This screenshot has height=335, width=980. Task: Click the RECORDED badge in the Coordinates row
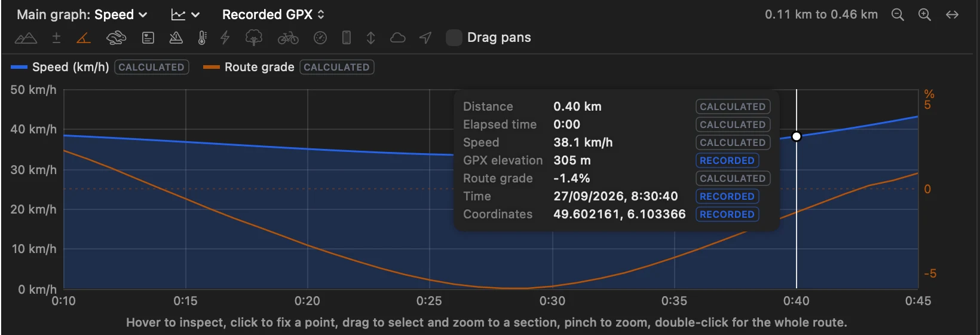coord(727,214)
